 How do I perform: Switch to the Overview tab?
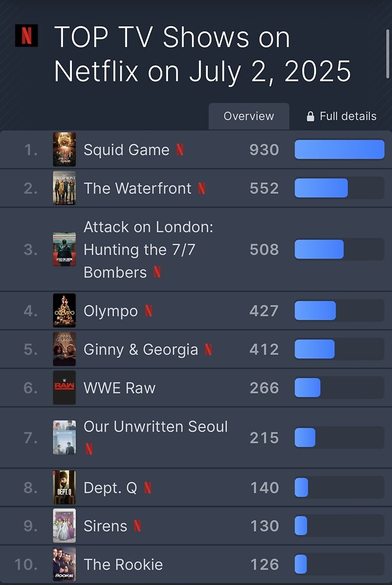click(x=249, y=117)
